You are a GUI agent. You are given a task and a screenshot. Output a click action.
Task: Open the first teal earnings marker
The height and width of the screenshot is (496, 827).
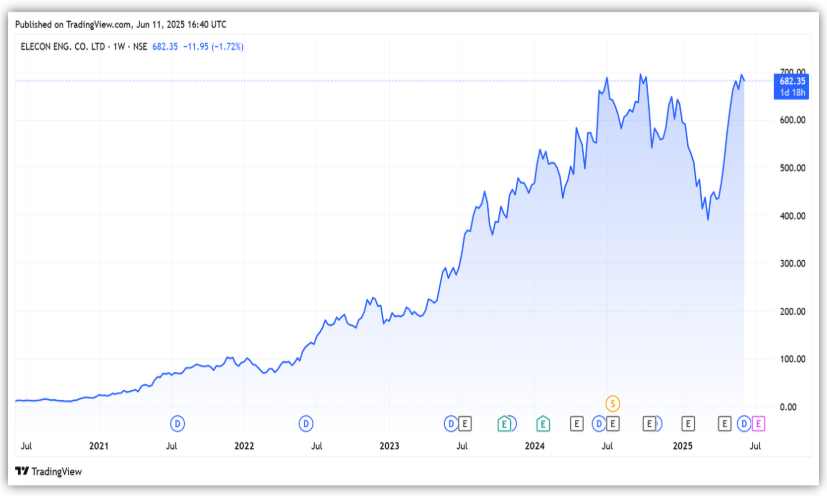(506, 424)
